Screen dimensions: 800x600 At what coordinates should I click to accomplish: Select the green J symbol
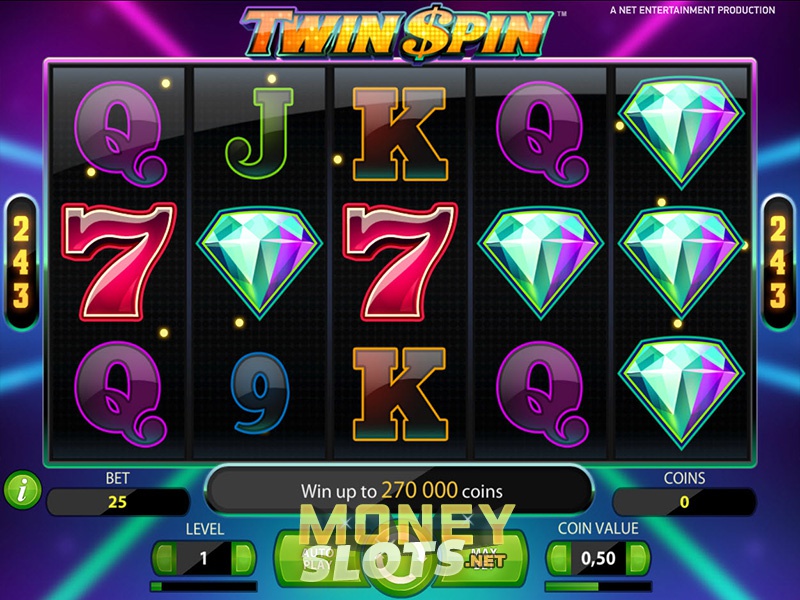(259, 133)
